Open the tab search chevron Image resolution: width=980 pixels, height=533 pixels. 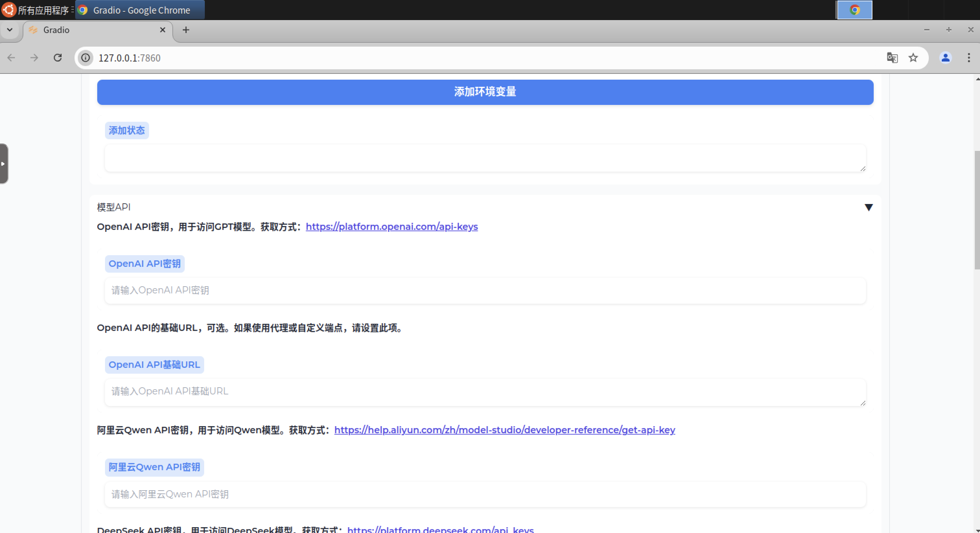(10, 30)
